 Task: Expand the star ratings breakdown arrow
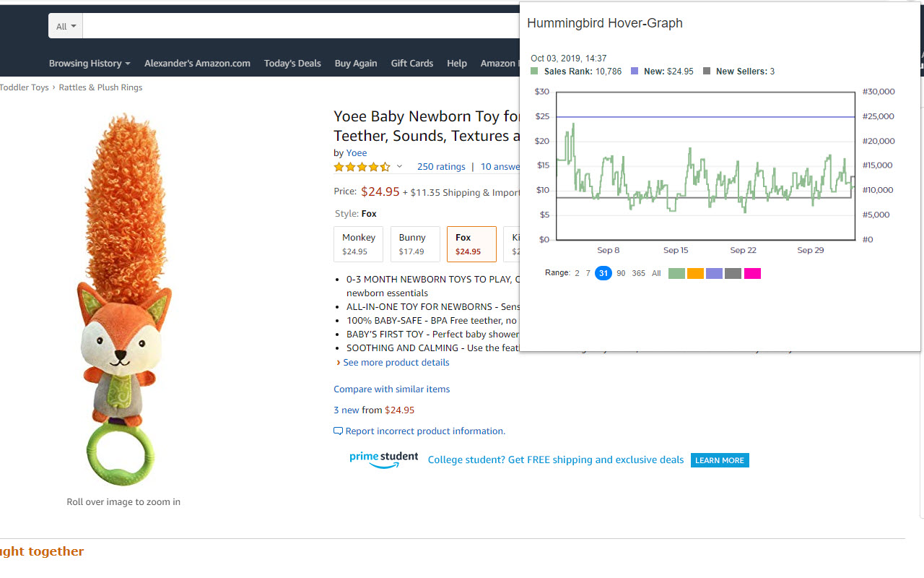[399, 167]
